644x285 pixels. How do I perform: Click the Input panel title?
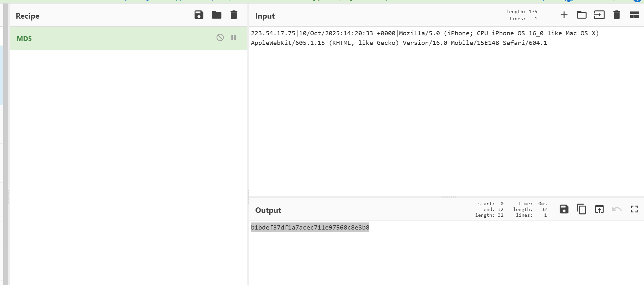click(x=265, y=16)
